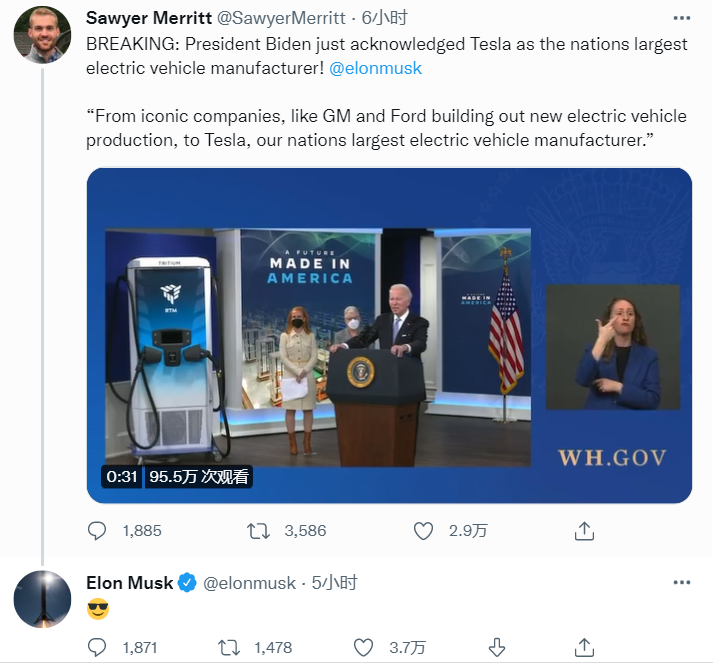This screenshot has height=665, width=713.
Task: Open Sawyer Merritt's profile from display name
Action: point(147,18)
